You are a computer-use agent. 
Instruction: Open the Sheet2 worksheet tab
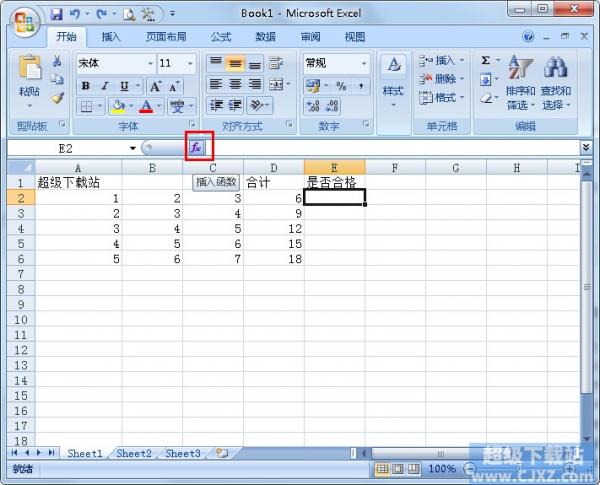134,454
